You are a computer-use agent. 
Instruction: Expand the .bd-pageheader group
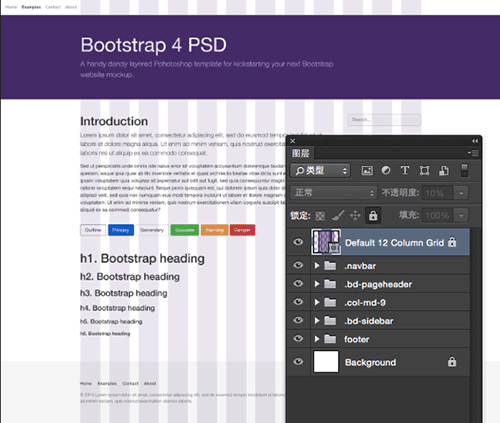point(317,284)
